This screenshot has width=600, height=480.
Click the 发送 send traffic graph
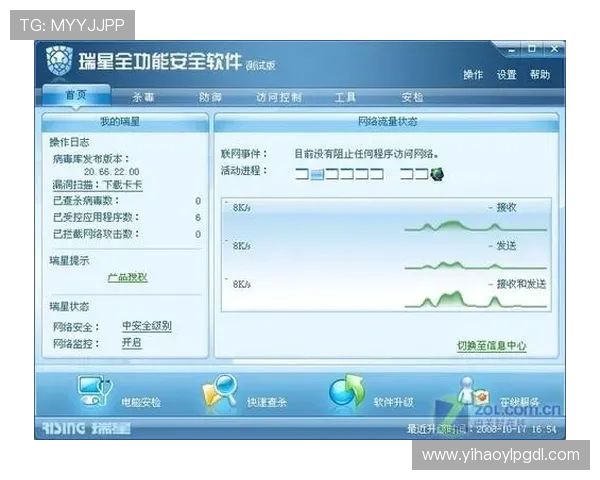(x=475, y=265)
